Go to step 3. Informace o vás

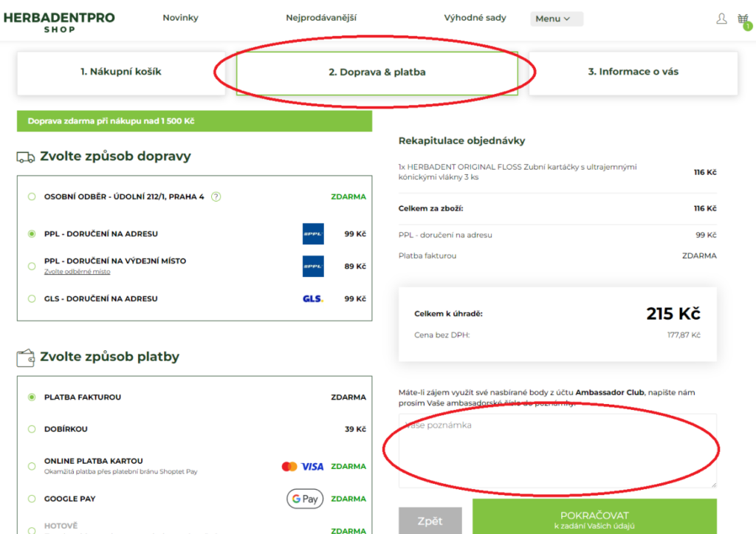click(x=633, y=72)
